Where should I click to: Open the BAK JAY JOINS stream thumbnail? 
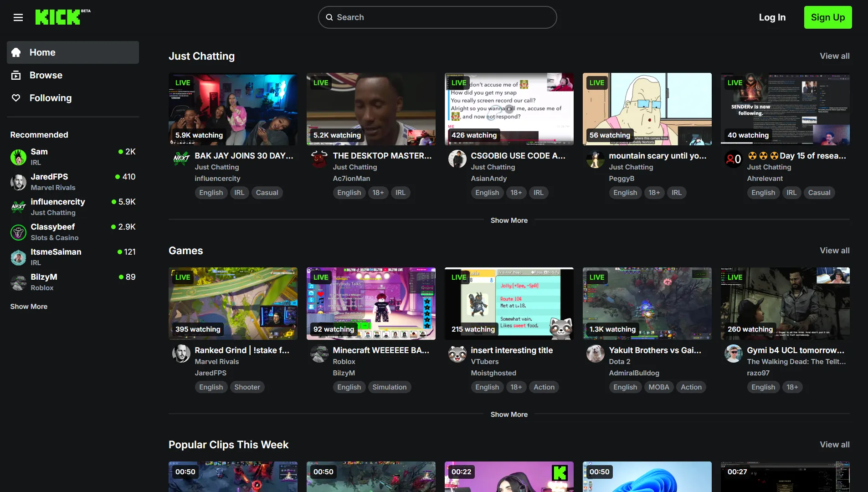[x=233, y=109]
